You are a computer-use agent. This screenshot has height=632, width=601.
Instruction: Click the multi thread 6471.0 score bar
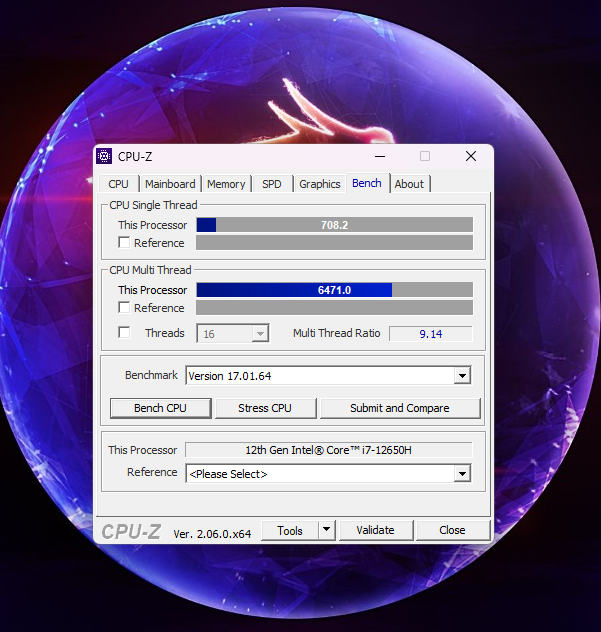(x=335, y=290)
